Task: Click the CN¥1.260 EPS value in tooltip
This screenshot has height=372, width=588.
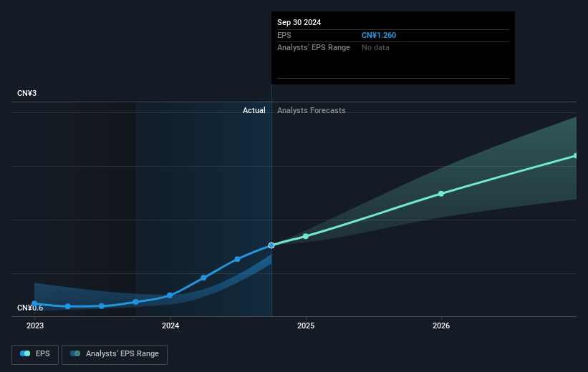Action: click(379, 35)
